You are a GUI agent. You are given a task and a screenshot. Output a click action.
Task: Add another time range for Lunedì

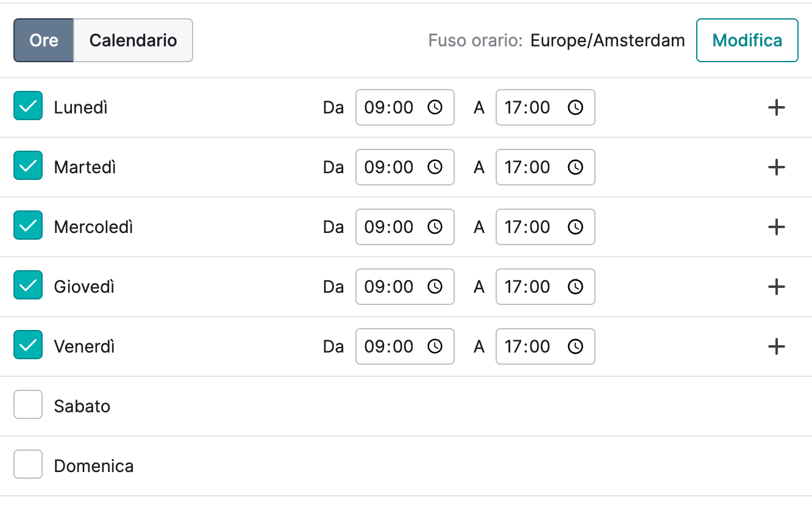[776, 107]
